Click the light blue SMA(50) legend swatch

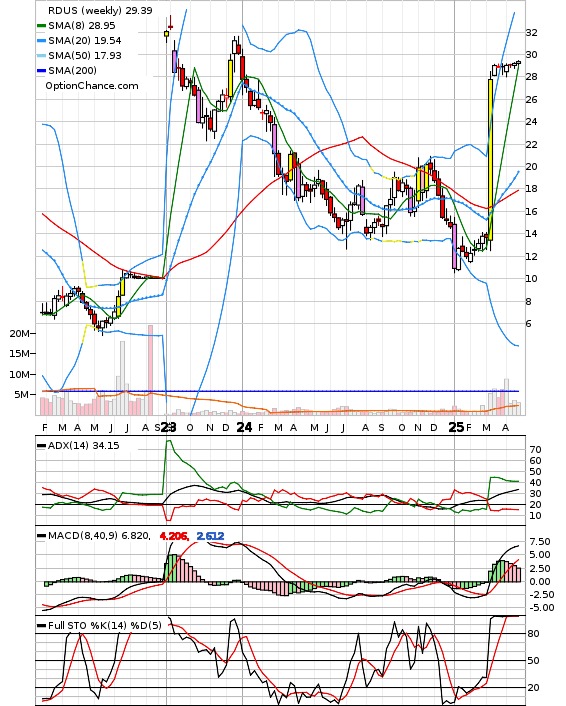point(41,56)
